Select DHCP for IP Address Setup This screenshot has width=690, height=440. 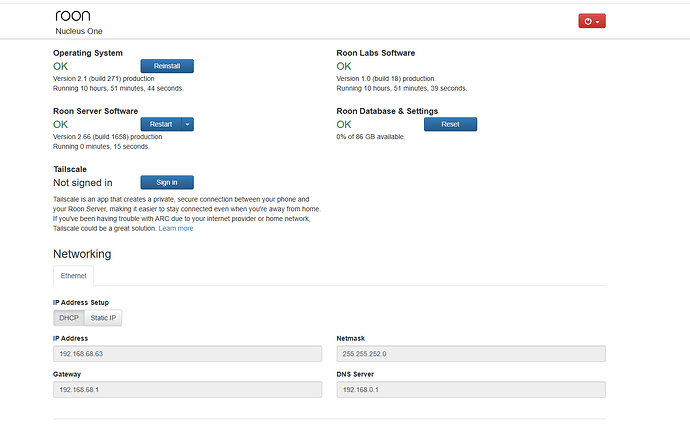tap(69, 318)
